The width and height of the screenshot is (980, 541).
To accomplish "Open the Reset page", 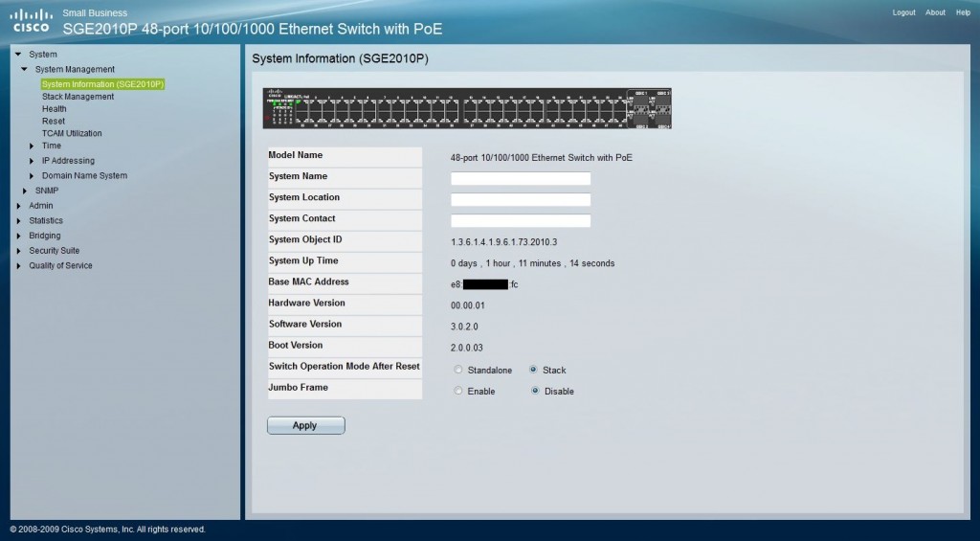I will (x=54, y=122).
